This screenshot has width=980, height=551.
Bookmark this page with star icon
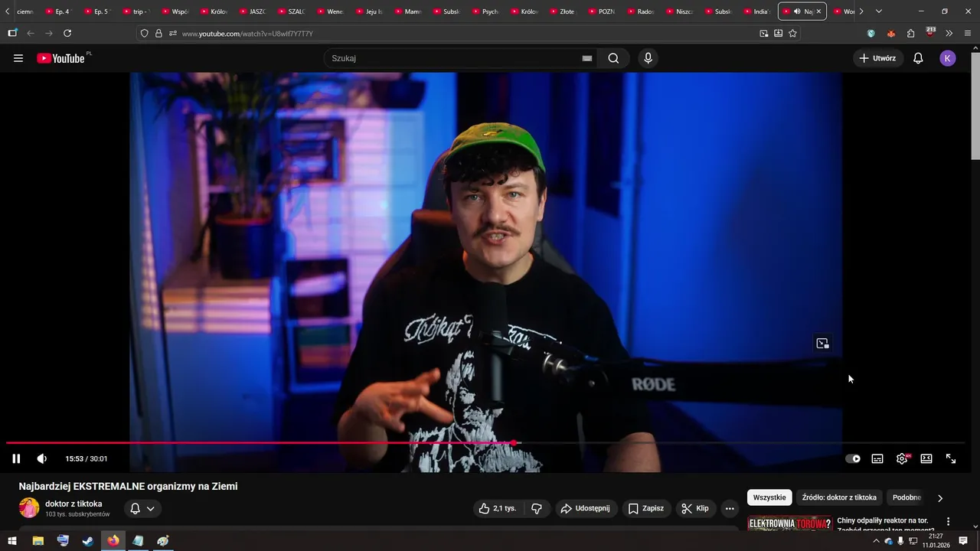792,34
